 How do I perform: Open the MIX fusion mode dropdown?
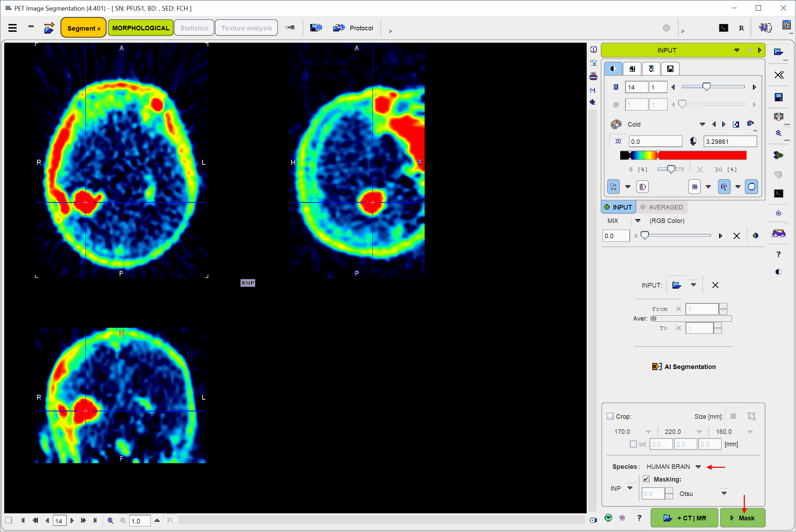(x=638, y=220)
